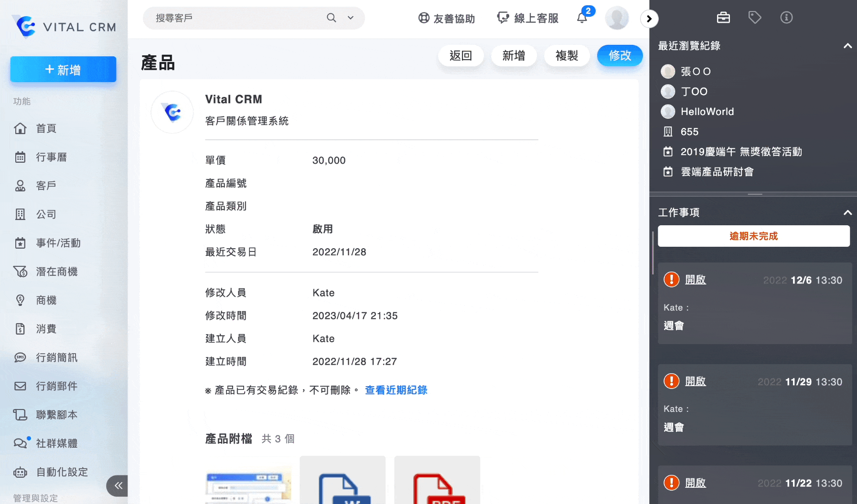Open the 消費 purchases icon
The height and width of the screenshot is (504, 857).
(20, 329)
